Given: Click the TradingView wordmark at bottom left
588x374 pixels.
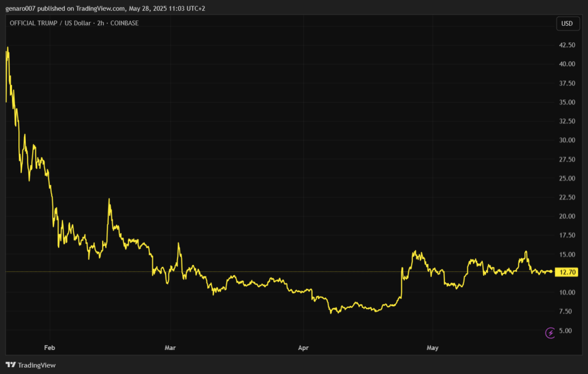Looking at the screenshot, I should (37, 365).
